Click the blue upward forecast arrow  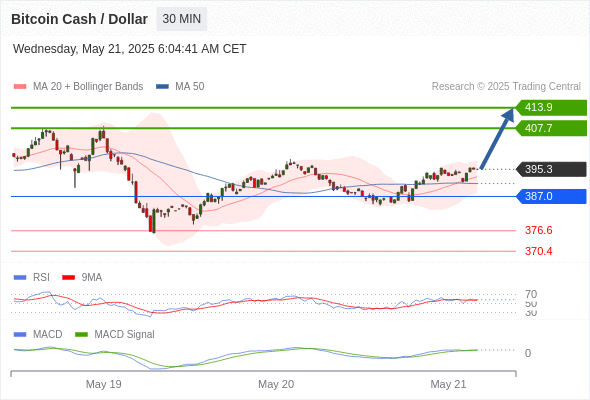click(x=497, y=138)
